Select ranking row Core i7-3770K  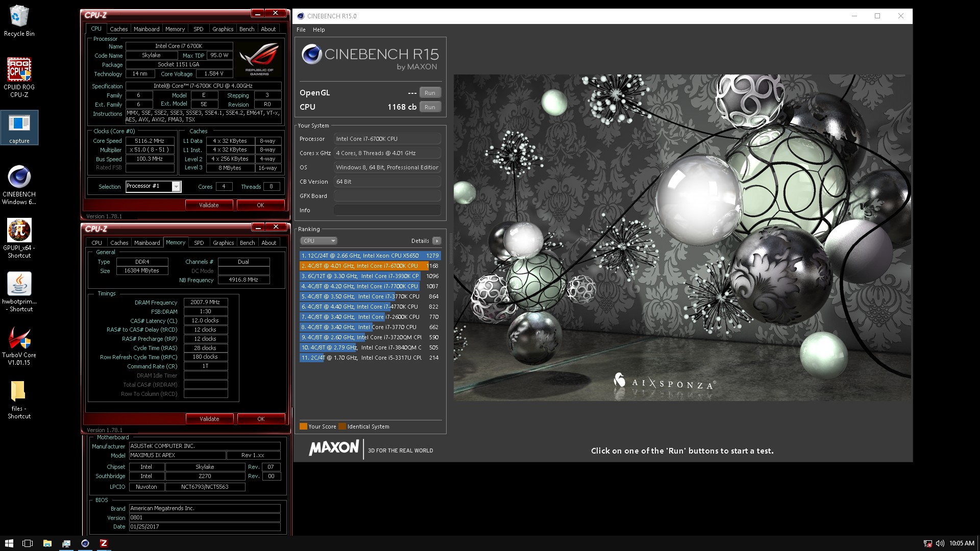click(370, 296)
